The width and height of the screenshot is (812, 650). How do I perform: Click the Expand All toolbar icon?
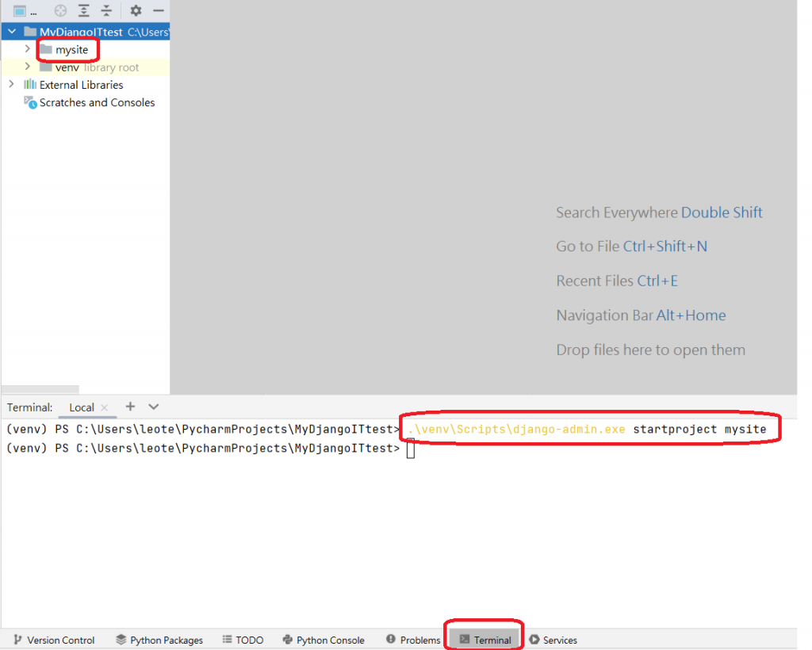(83, 10)
